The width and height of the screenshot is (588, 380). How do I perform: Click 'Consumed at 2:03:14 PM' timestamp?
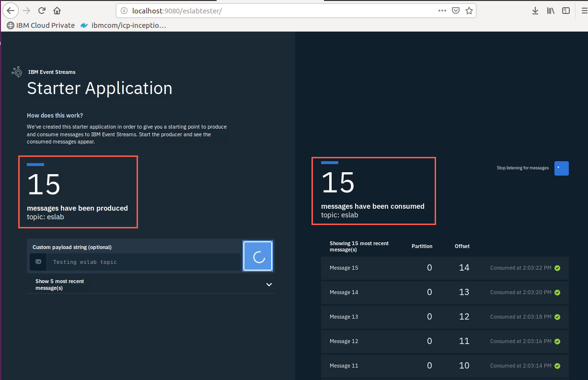pos(521,366)
